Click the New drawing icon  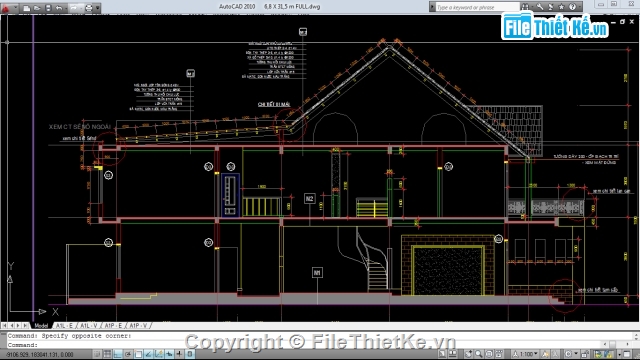27,8
